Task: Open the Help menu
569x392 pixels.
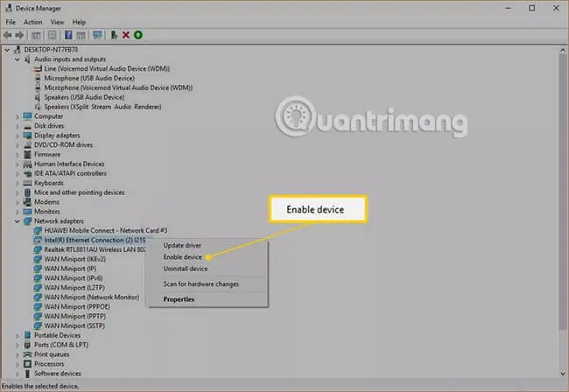Action: 79,22
